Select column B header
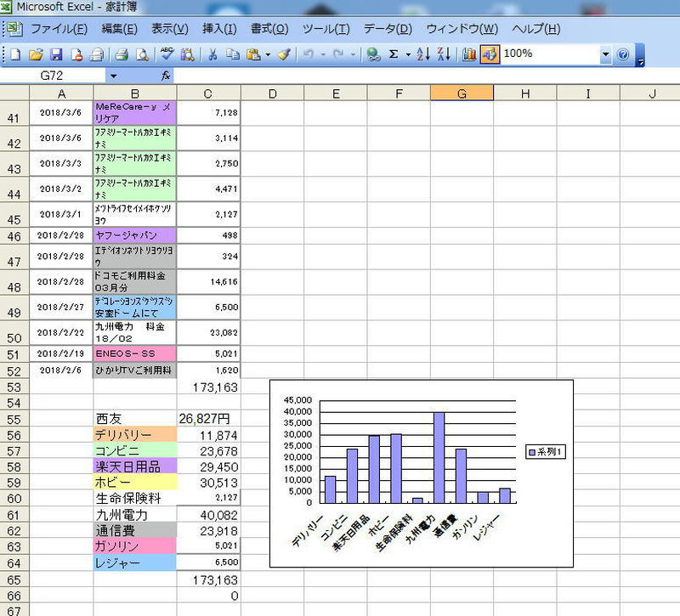 click(135, 93)
